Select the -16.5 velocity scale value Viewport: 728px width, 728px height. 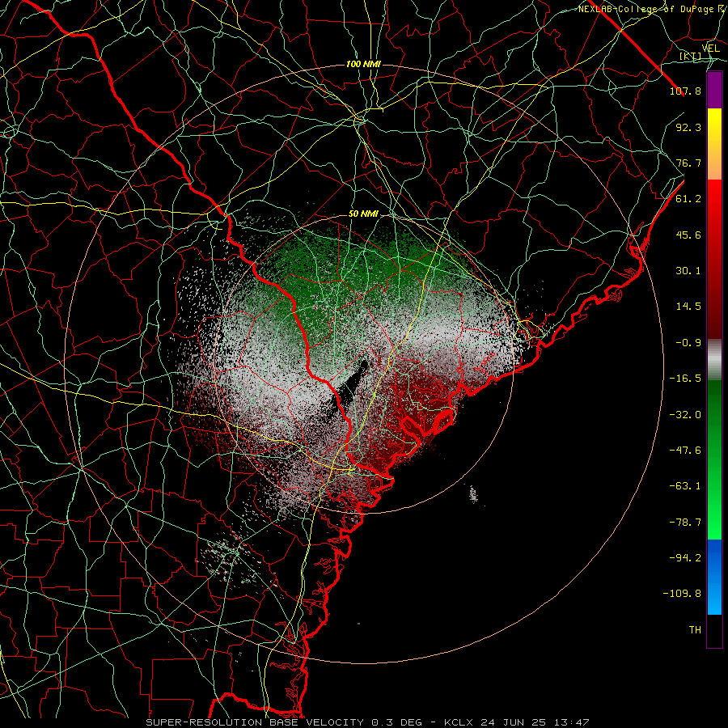685,379
